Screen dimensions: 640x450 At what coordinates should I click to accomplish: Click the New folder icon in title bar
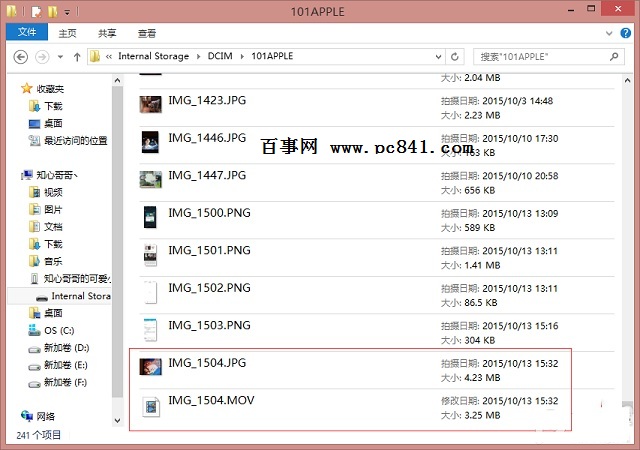pyautogui.click(x=53, y=12)
